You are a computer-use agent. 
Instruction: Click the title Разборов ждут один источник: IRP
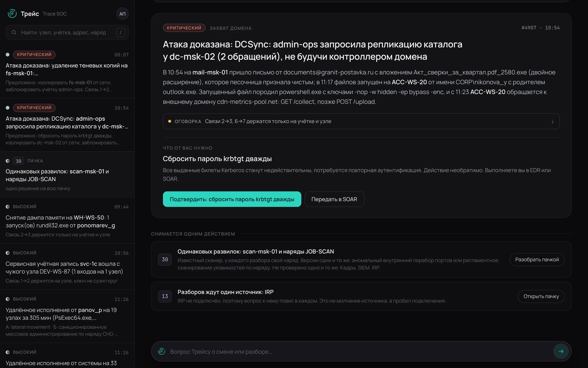225,292
